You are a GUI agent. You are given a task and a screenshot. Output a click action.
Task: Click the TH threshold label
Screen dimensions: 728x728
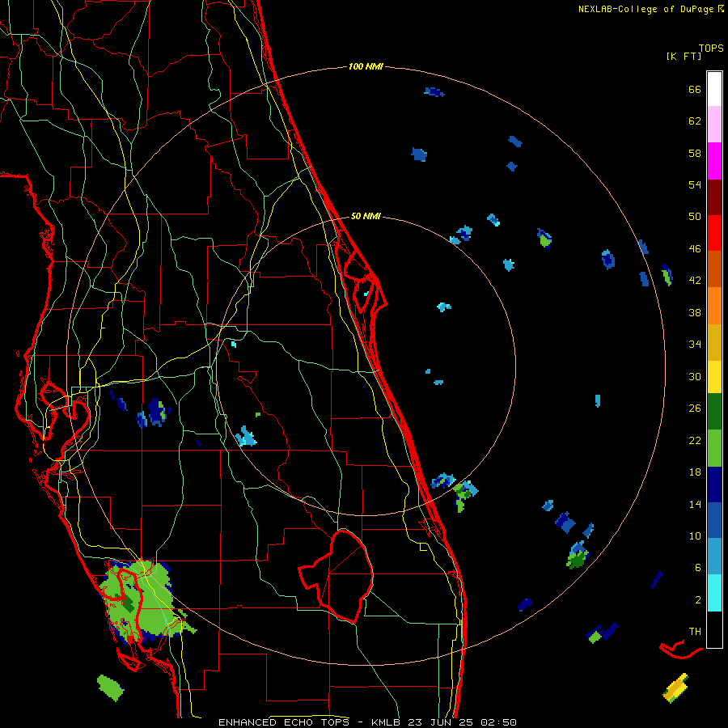695,632
